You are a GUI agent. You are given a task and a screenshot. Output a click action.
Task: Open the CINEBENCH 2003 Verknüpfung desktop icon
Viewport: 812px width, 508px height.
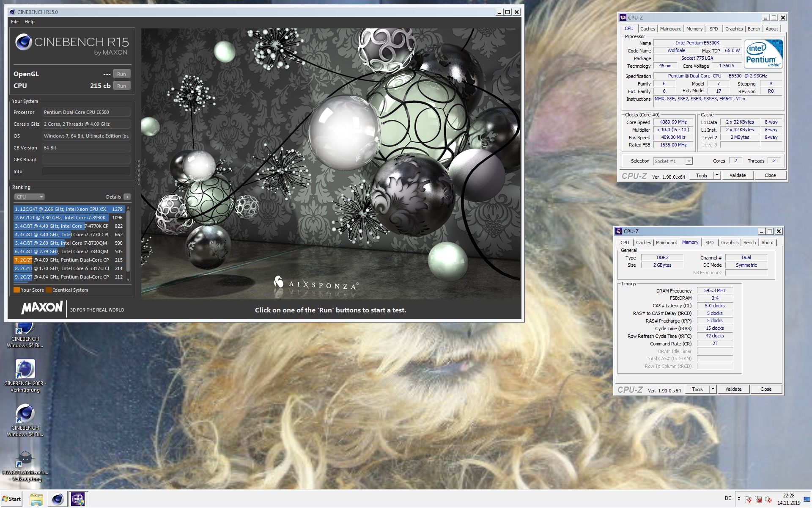tap(25, 375)
